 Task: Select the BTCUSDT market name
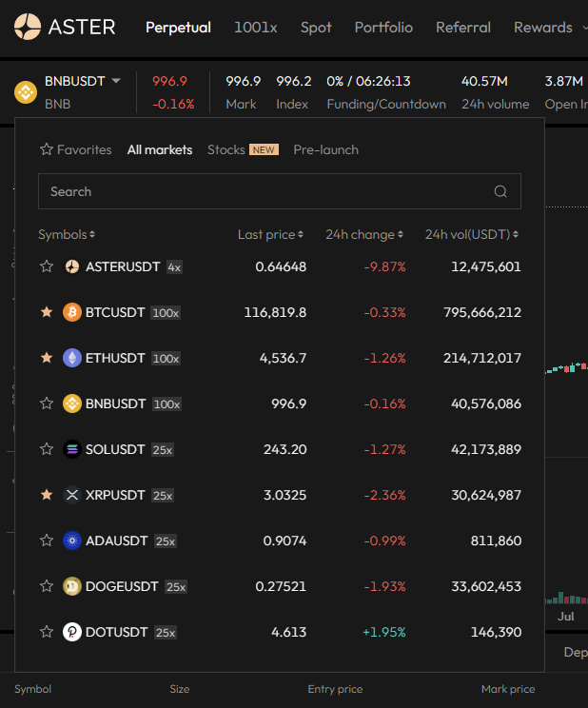[115, 312]
